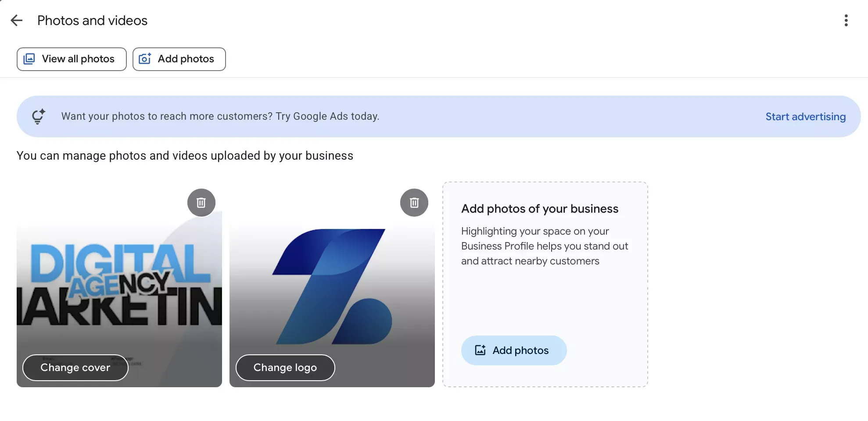The height and width of the screenshot is (421, 868).
Task: Open the blue Z logo thumbnail
Action: (332, 285)
